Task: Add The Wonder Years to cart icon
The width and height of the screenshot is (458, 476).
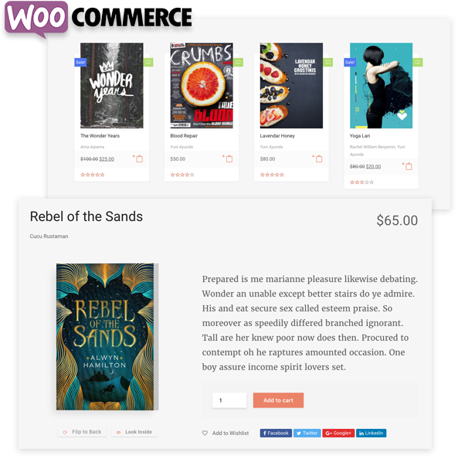Action: pyautogui.click(x=138, y=158)
